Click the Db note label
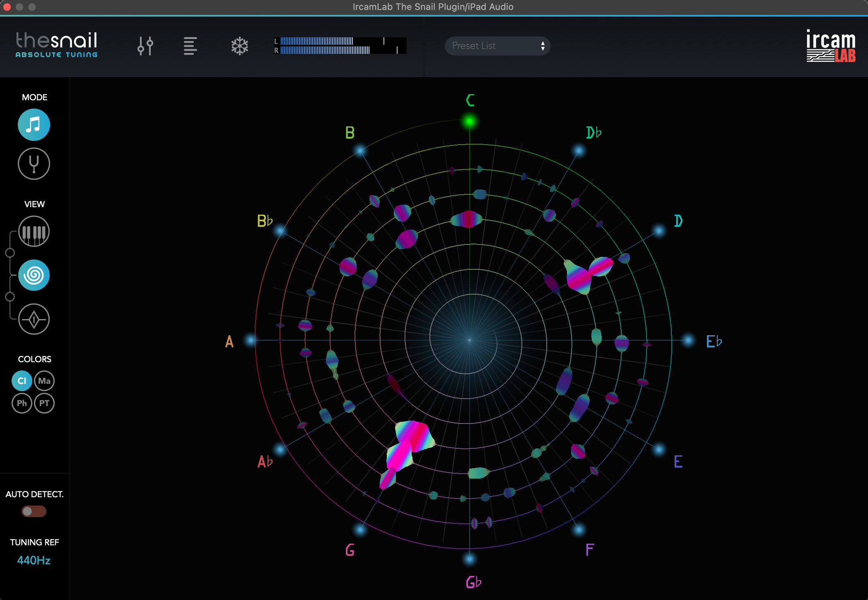The height and width of the screenshot is (600, 868). pos(593,133)
